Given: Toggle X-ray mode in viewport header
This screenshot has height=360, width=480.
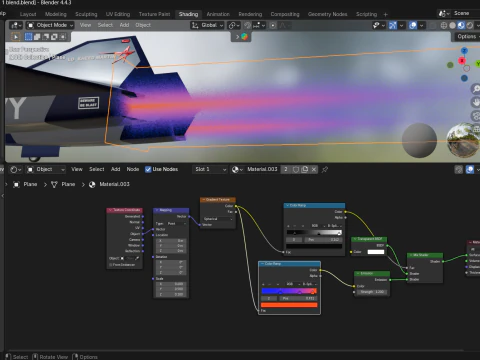Looking at the screenshot, I should (433, 25).
